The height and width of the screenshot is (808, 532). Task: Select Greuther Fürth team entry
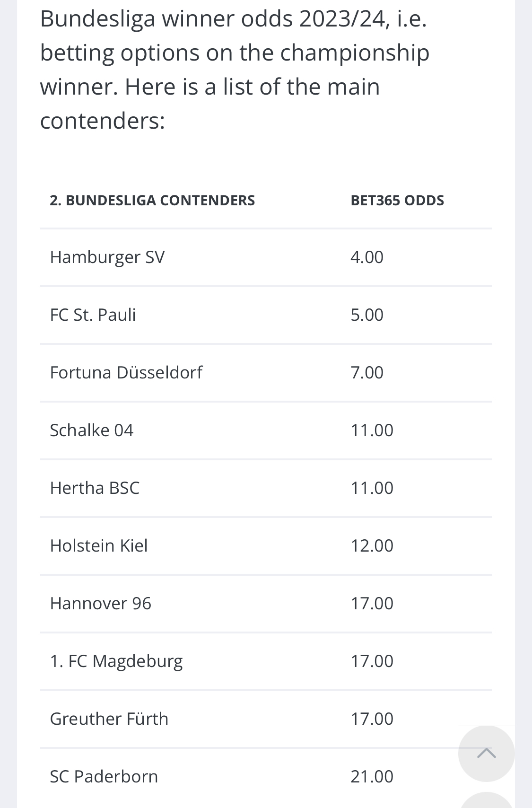coord(109,719)
